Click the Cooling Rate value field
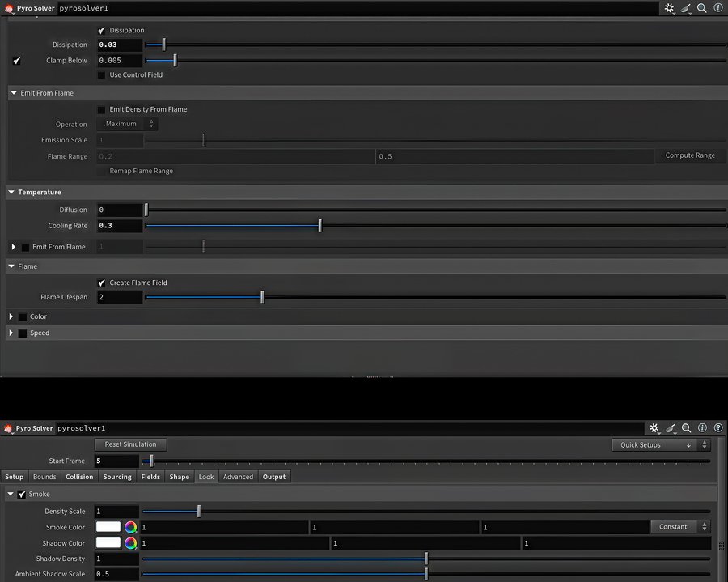 point(120,226)
